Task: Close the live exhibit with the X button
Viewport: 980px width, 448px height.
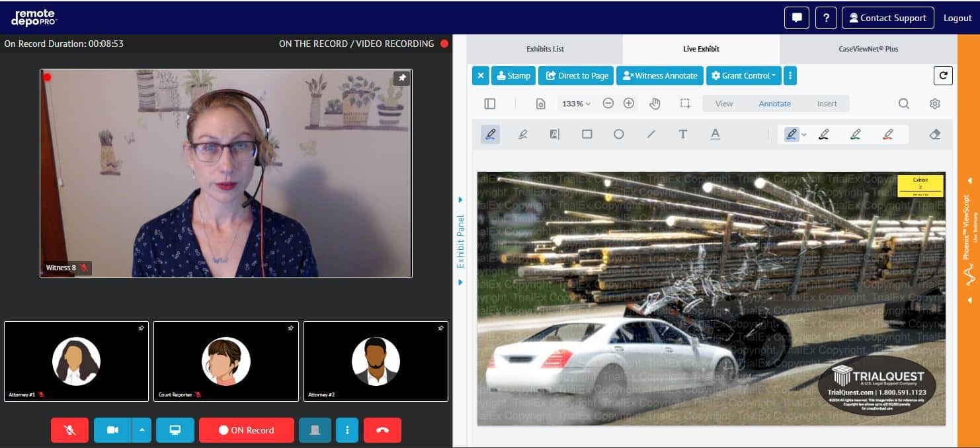Action: 481,75
